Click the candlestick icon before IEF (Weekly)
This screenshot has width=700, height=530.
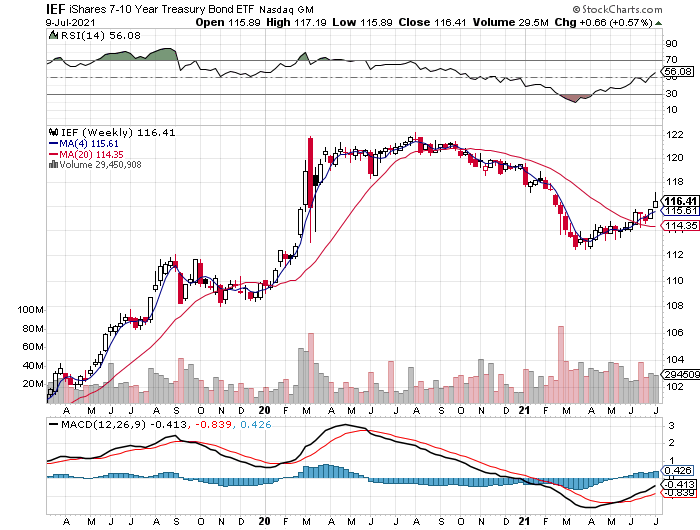[x=54, y=132]
